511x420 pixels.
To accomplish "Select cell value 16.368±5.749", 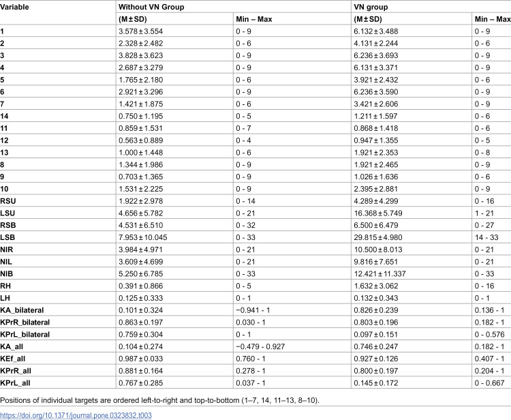I will 378,213.
